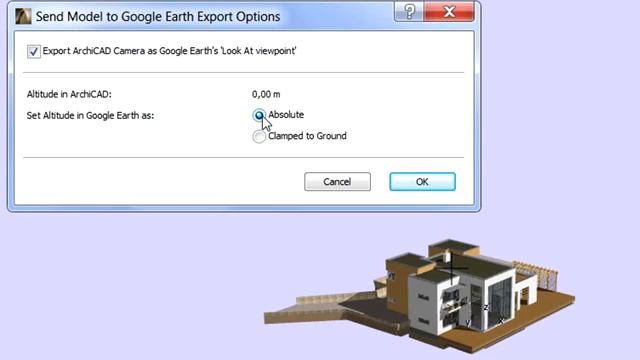Open dialog help via the question mark
640x360 pixels.
click(409, 11)
